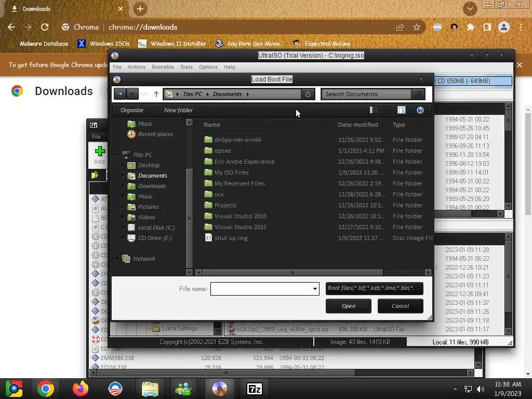The width and height of the screenshot is (532, 399).
Task: Open the view options dropdown arrow
Action: tap(384, 110)
